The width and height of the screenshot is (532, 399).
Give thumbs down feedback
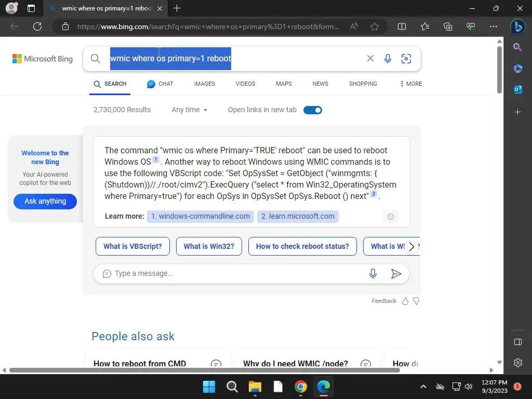pyautogui.click(x=416, y=301)
